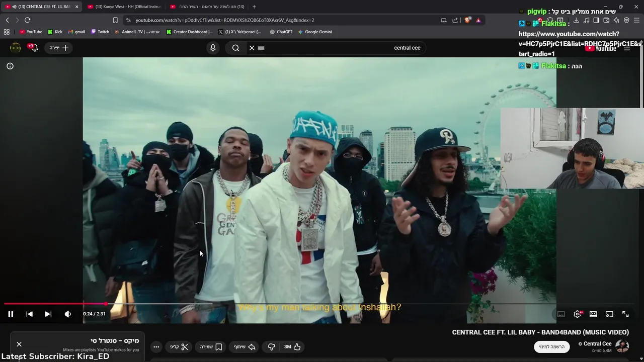The width and height of the screenshot is (644, 362).
Task: Submit search with the magnifier icon
Action: click(235, 48)
